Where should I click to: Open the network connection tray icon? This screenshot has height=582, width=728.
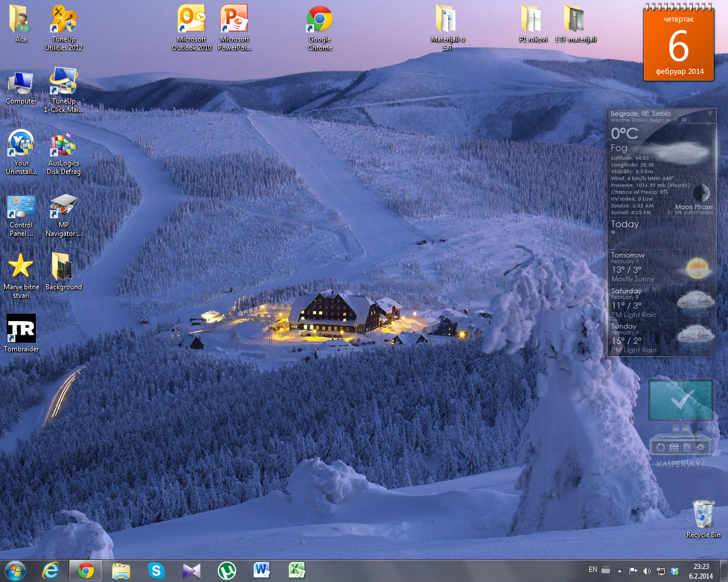point(661,571)
